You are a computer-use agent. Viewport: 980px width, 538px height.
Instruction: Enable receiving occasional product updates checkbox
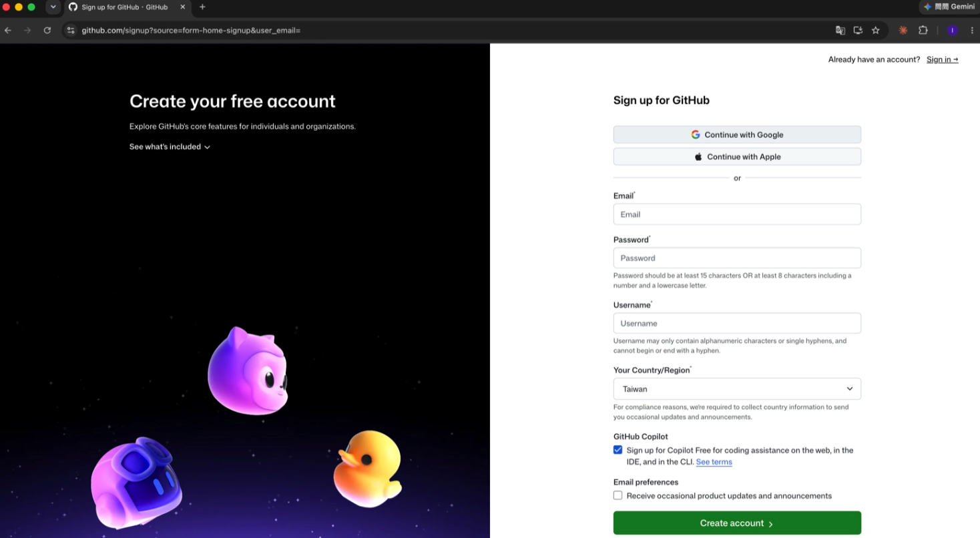point(618,495)
